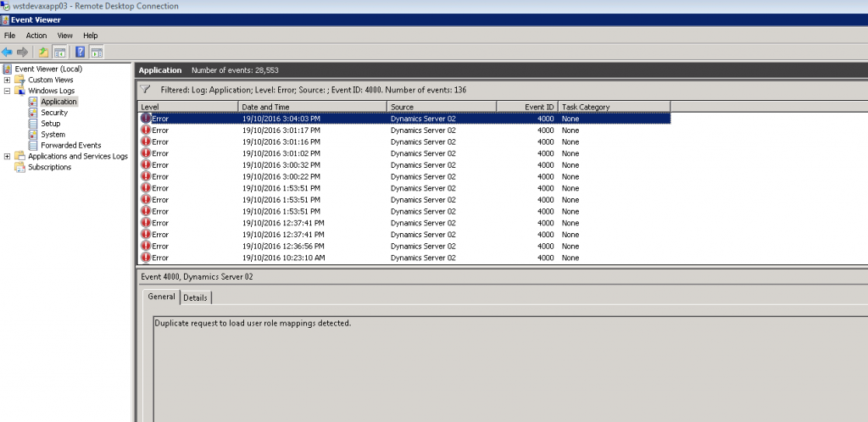Toggle the Show/Hide Action Pane icon
Image resolution: width=868 pixels, height=422 pixels.
[x=97, y=53]
